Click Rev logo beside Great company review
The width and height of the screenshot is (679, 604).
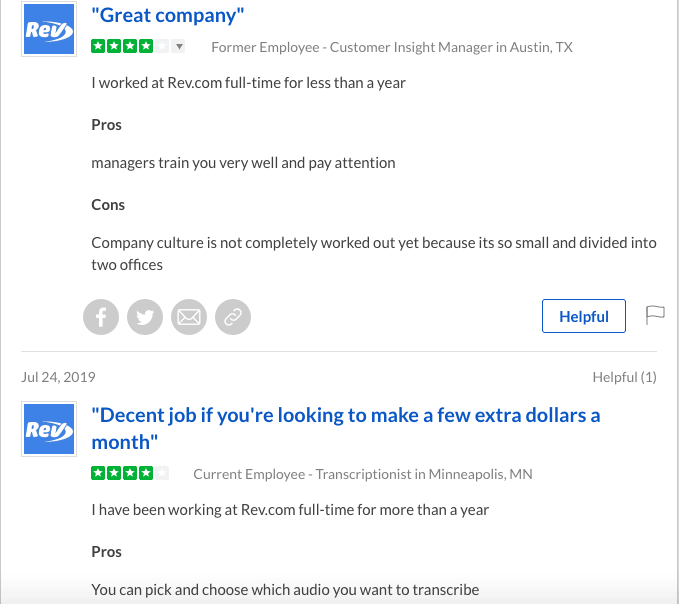49,29
